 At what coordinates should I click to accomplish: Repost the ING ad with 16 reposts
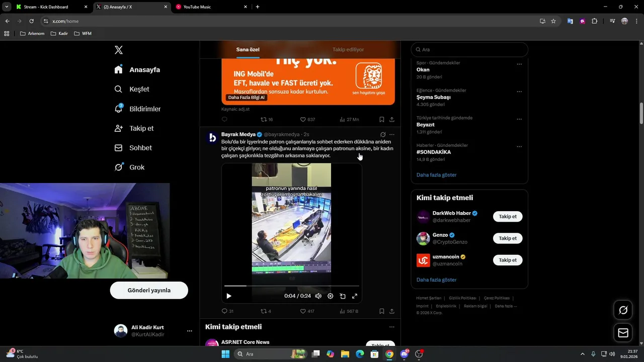click(x=266, y=120)
